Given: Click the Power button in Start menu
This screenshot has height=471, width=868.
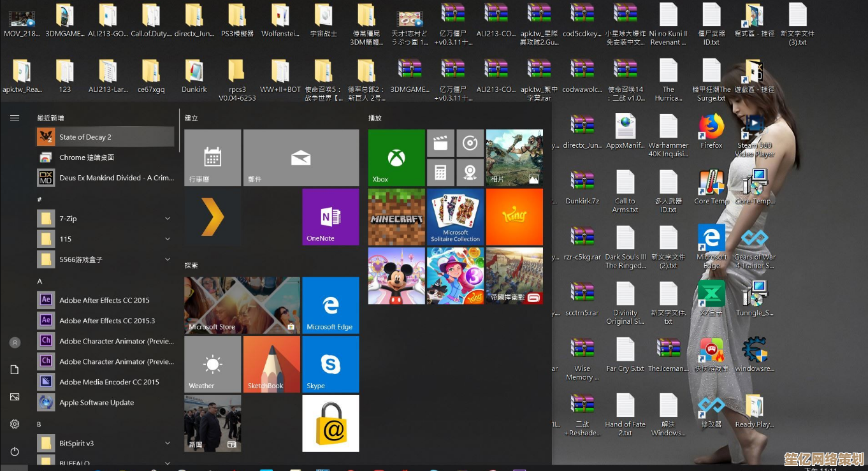Looking at the screenshot, I should point(15,451).
